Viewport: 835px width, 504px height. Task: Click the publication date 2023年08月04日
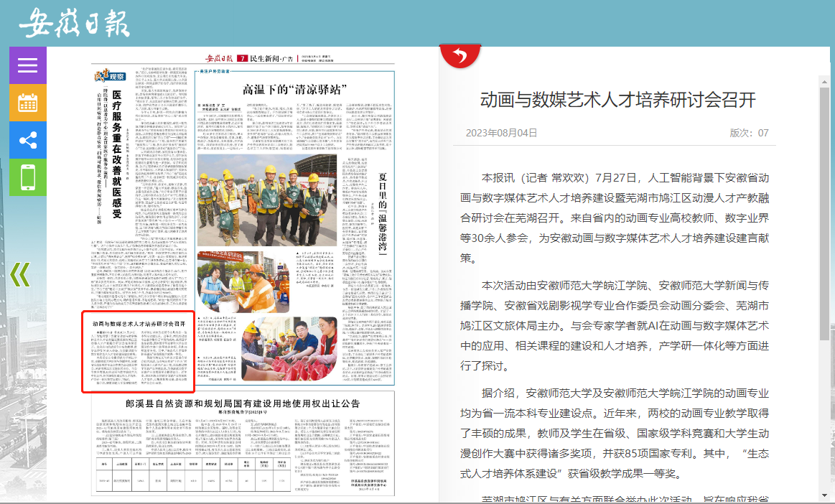[501, 133]
